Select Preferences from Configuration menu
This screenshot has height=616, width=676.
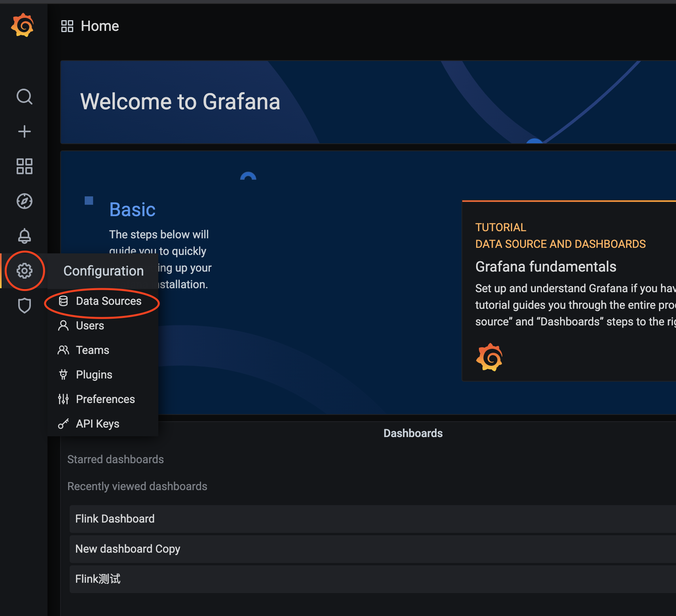click(103, 399)
